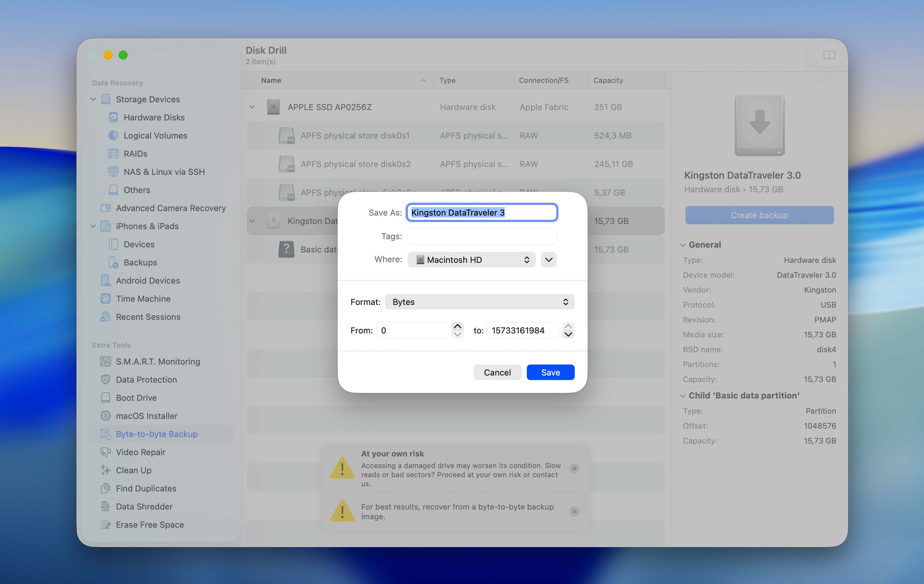Viewport: 924px width, 584px height.
Task: Expand the save dialog with chevron button
Action: click(x=549, y=260)
